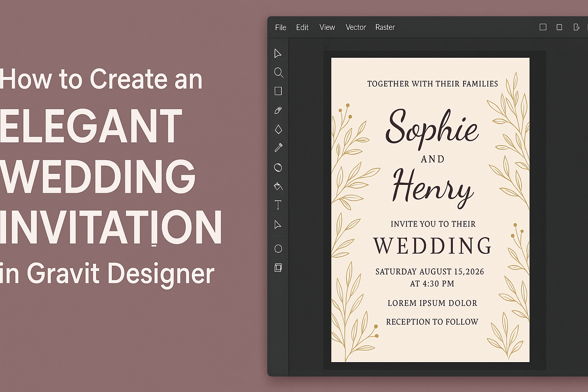Click 'TOGETHER WITH THEIR FAMILIES' text
This screenshot has width=588, height=392.
(433, 84)
